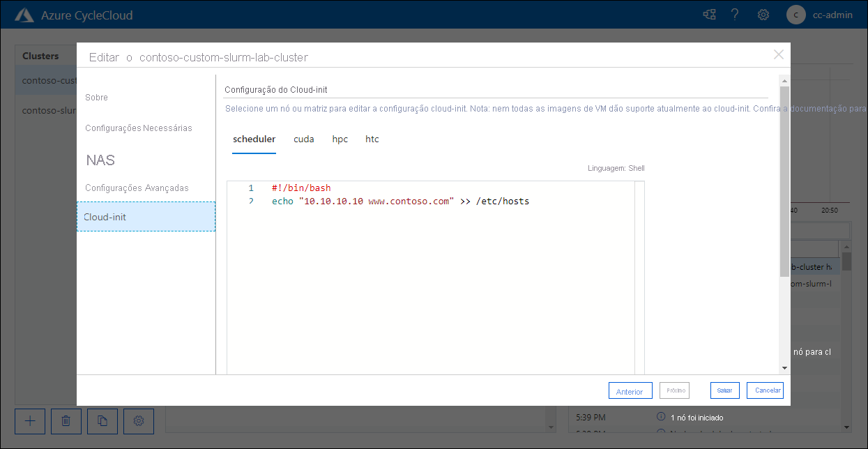Open the help question mark icon
868x449 pixels.
[735, 14]
